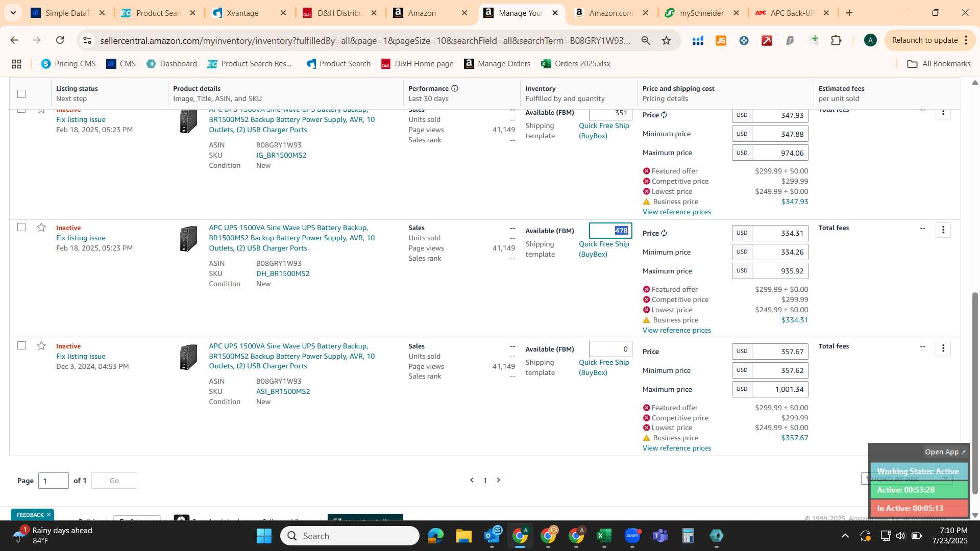Image resolution: width=980 pixels, height=551 pixels.
Task: Bookmark this page with the star icon
Action: click(x=666, y=40)
